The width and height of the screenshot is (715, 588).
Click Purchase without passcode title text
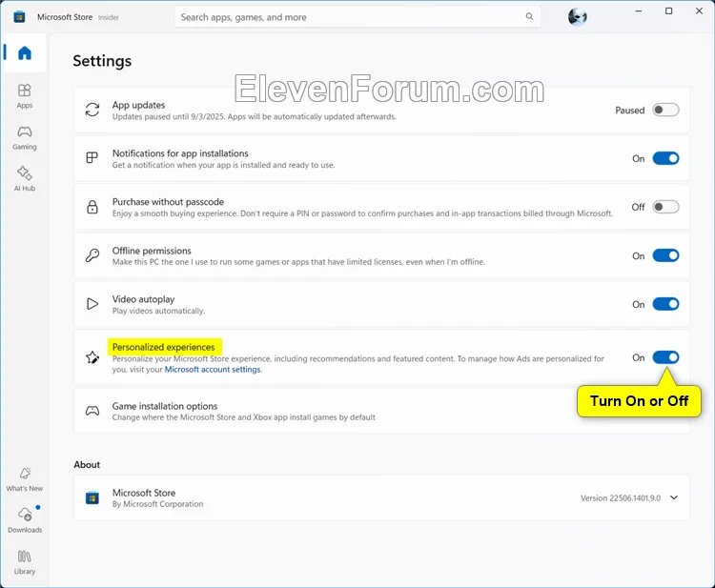coord(168,202)
